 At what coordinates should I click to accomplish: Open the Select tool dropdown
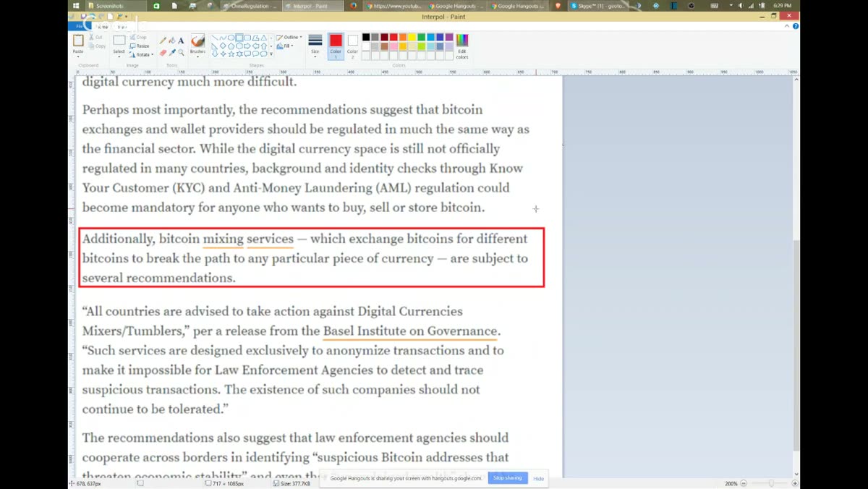click(x=119, y=46)
